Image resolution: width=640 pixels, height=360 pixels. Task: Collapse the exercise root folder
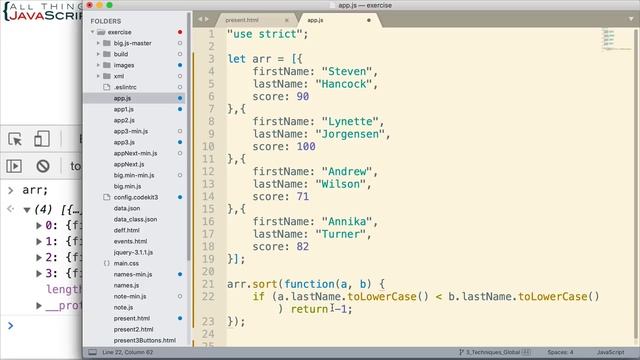(93, 32)
